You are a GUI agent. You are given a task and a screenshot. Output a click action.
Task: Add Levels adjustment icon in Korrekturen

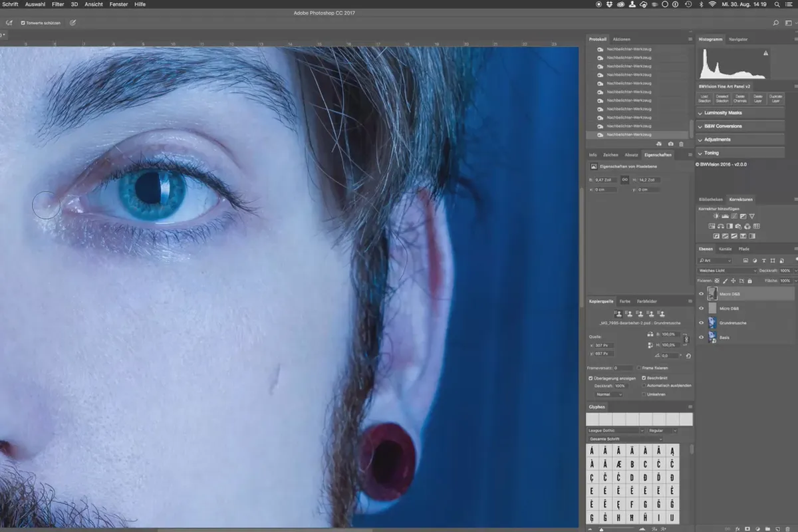[x=725, y=216]
